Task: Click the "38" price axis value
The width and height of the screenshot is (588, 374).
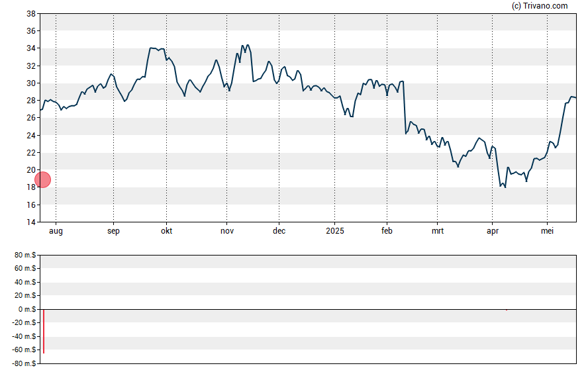Action: [30, 14]
